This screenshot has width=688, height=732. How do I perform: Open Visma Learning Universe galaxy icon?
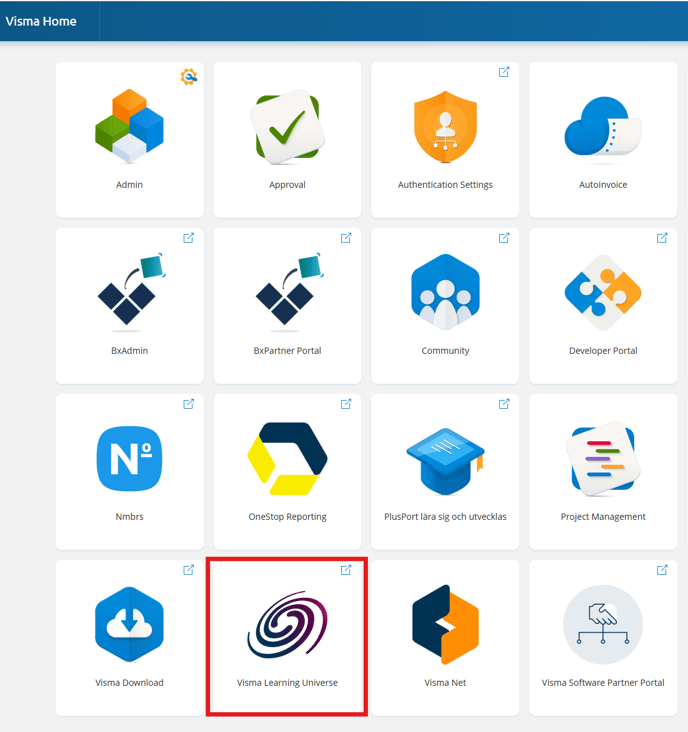287,625
